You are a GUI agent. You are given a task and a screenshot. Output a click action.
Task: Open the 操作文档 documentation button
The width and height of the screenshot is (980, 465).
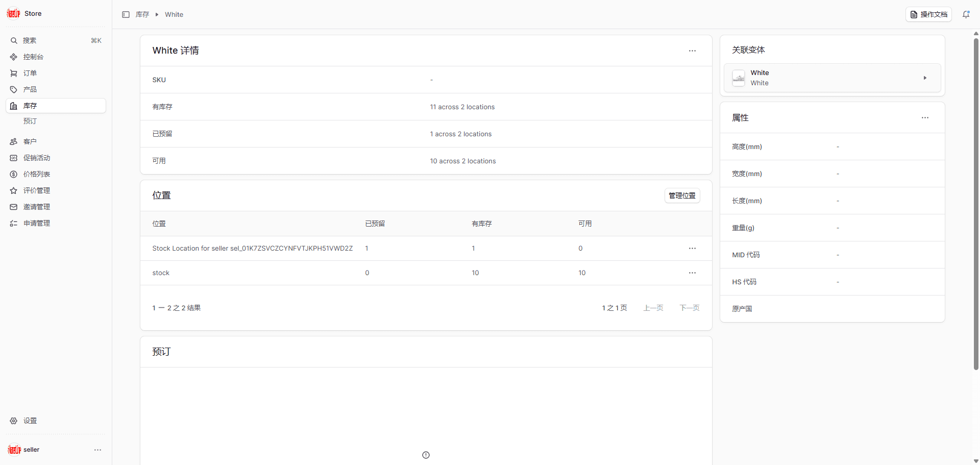tap(928, 14)
